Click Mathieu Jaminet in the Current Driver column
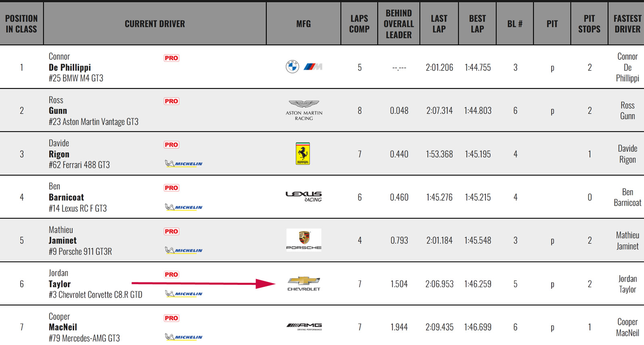Viewport: 644px width, 345px height. pos(63,240)
